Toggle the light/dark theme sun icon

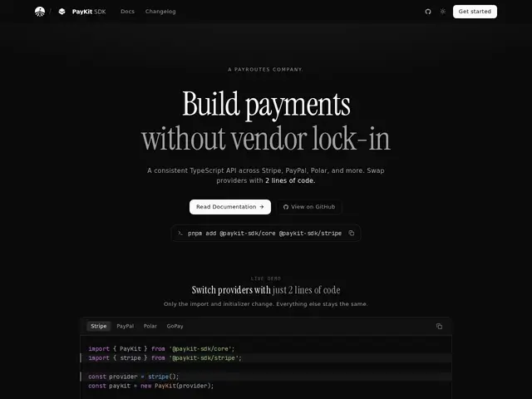coord(443,12)
